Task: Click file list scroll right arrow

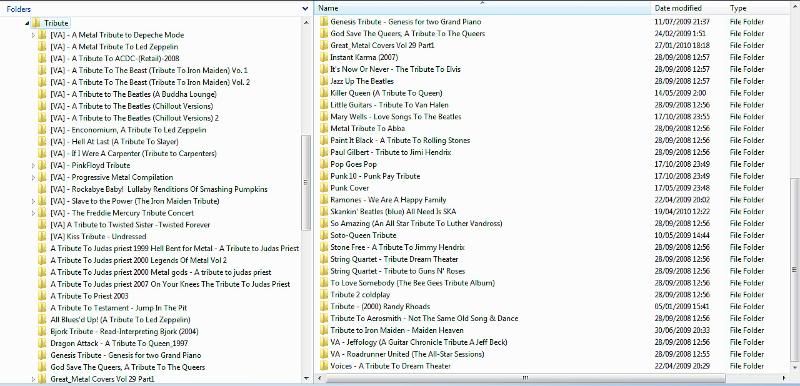Action: coord(784,378)
